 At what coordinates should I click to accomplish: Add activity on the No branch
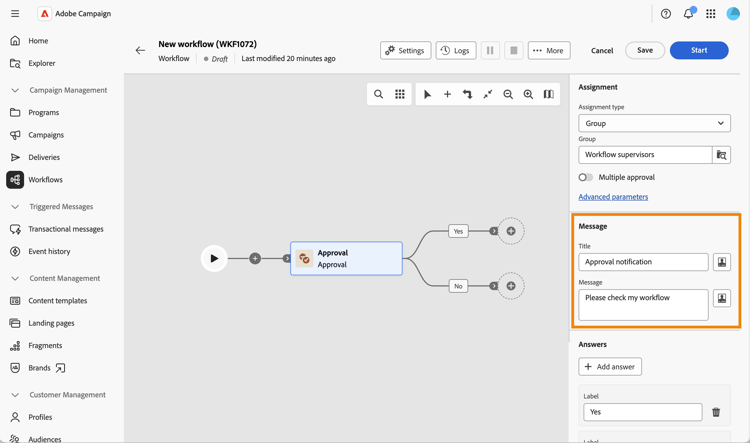tap(511, 286)
